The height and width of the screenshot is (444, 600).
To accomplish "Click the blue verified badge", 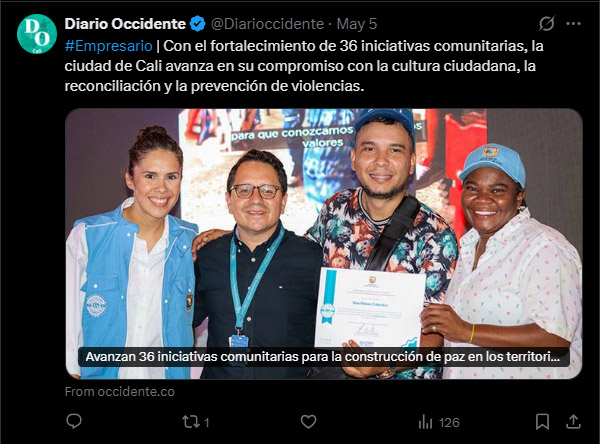I will click(x=197, y=24).
